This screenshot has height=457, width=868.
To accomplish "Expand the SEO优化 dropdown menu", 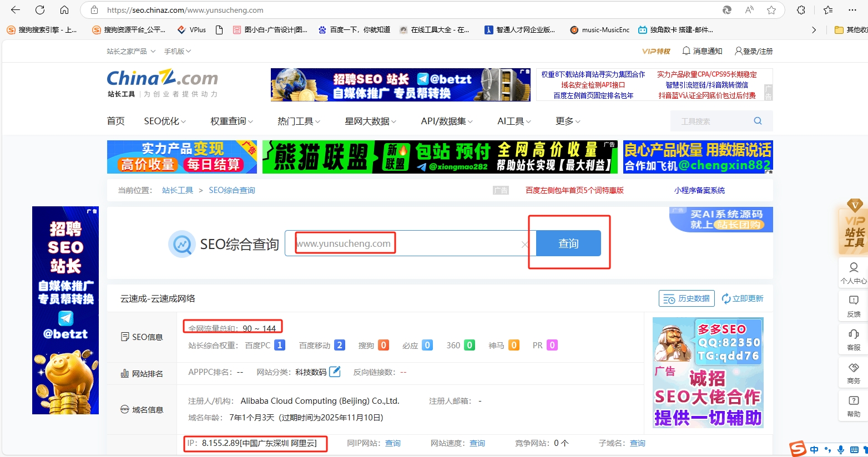I will click(165, 121).
